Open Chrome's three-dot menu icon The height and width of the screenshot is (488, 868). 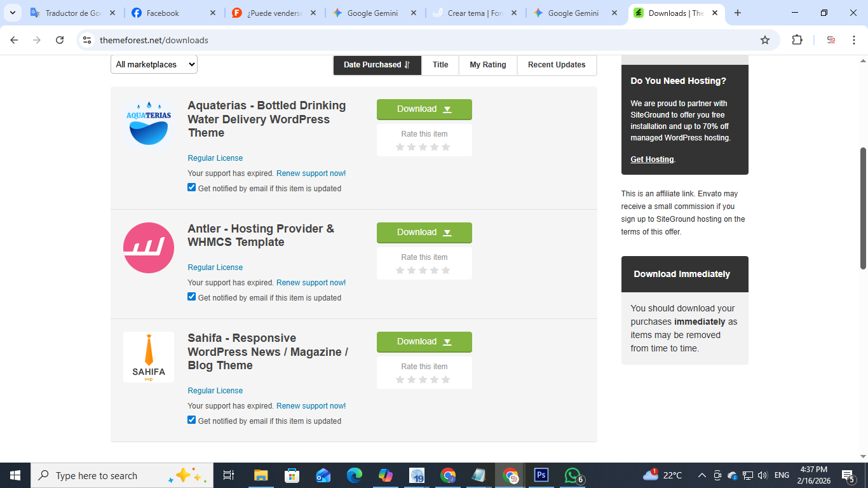pyautogui.click(x=854, y=40)
